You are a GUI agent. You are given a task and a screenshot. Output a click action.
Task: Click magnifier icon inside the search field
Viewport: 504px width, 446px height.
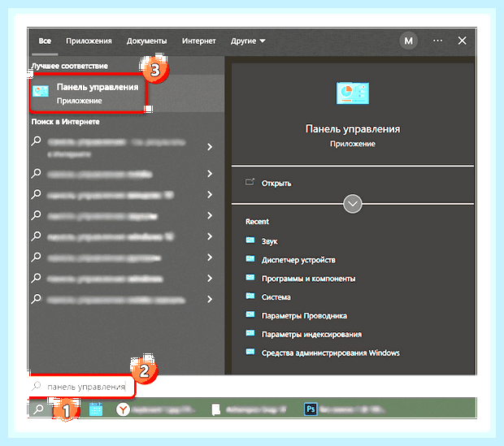point(37,386)
